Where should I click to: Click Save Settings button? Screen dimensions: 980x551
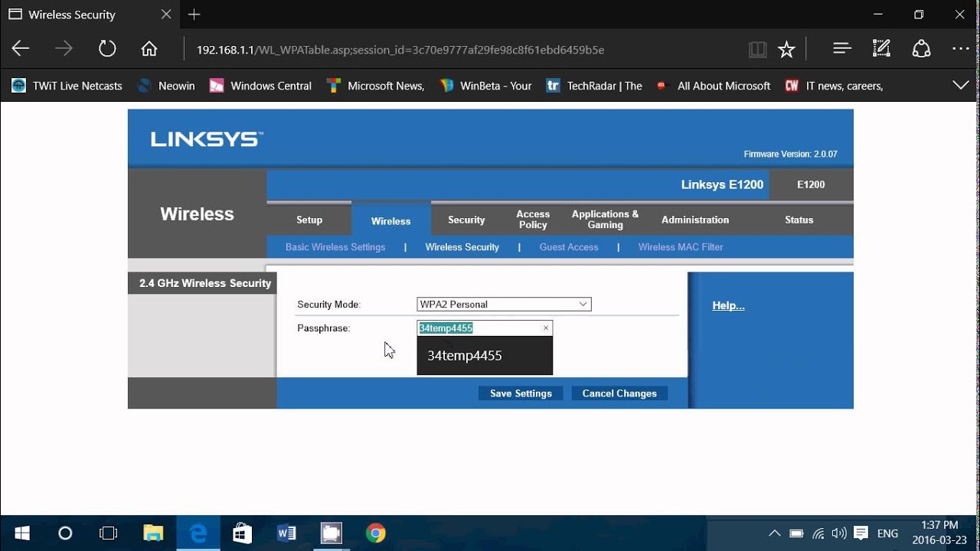[521, 393]
